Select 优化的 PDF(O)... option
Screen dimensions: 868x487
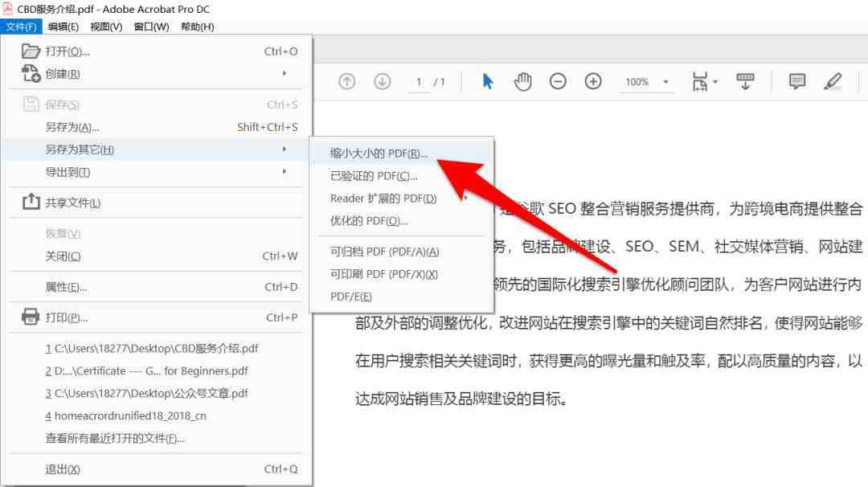pos(401,221)
